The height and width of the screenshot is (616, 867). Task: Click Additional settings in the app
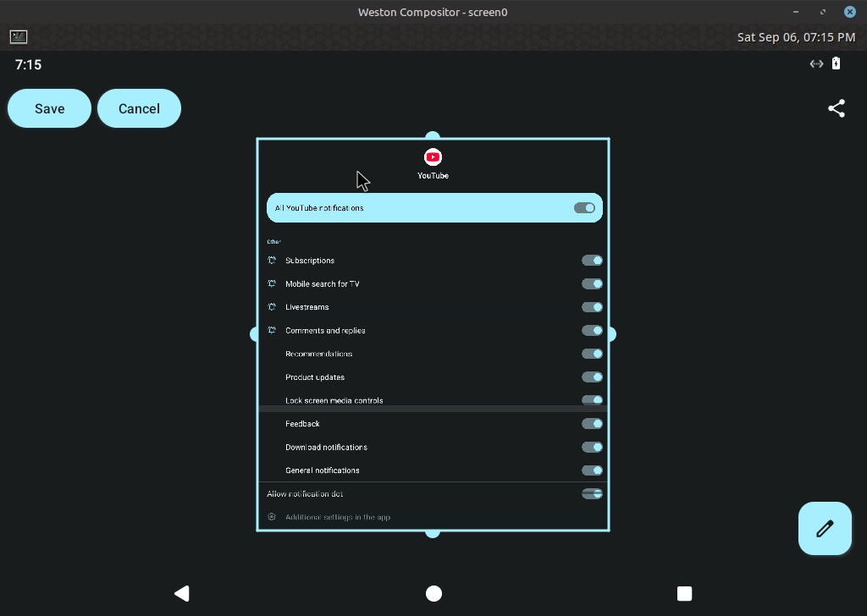pos(338,517)
